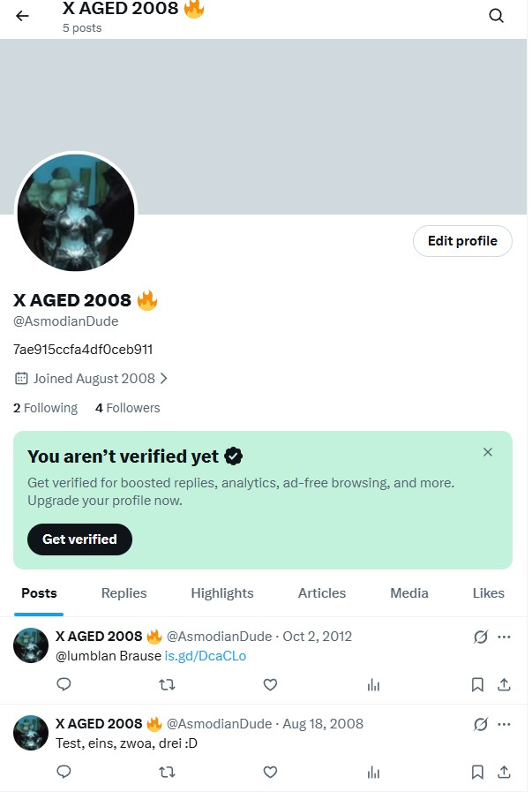Bookmark the Oct 2, 2012 post

[477, 684]
